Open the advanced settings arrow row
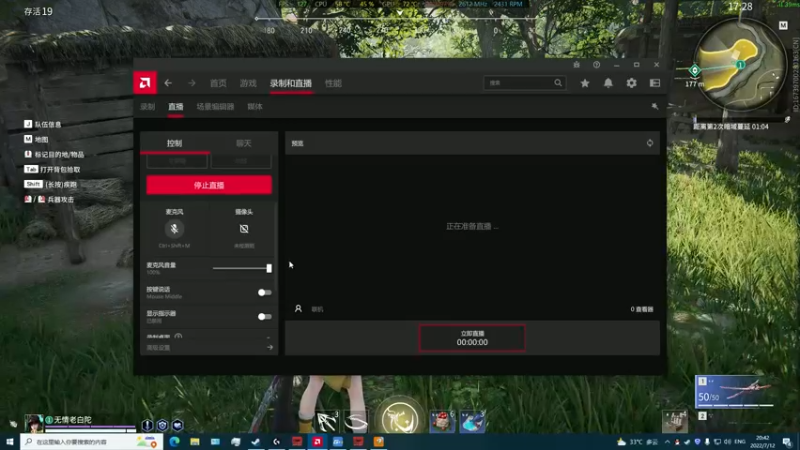This screenshot has width=800, height=450. [209, 347]
